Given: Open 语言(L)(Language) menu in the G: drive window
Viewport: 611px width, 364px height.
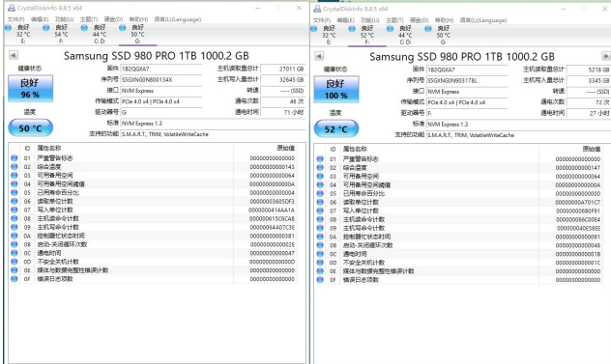Looking at the screenshot, I should click(x=178, y=19).
